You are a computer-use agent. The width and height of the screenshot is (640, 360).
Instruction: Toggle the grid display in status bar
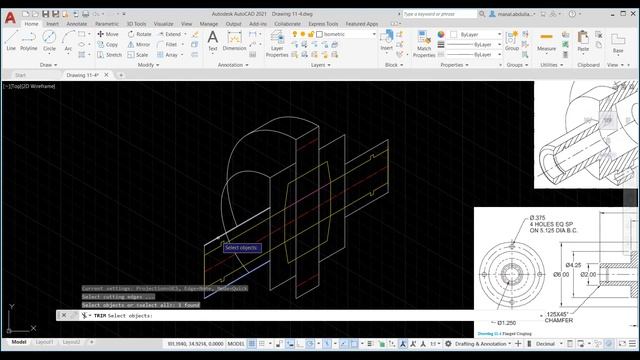(x=252, y=344)
